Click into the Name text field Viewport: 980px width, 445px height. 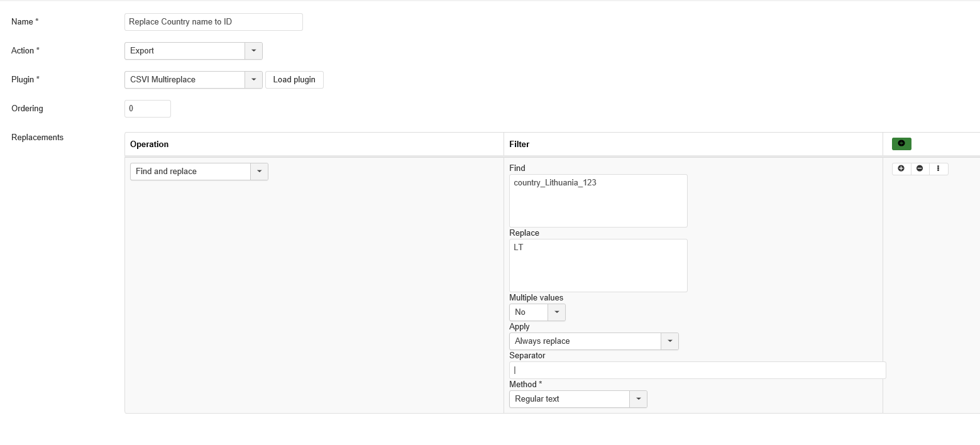[213, 22]
